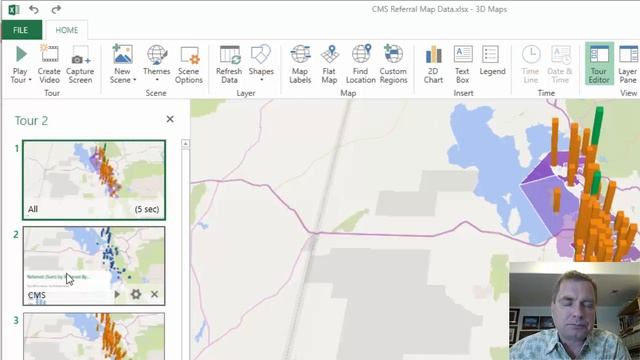Select scene 3 thumbnail

coord(94,336)
